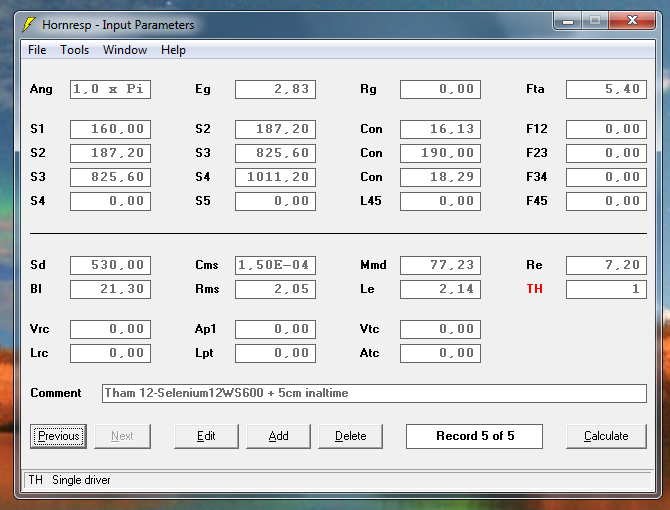Select the Lpt input field

(275, 353)
